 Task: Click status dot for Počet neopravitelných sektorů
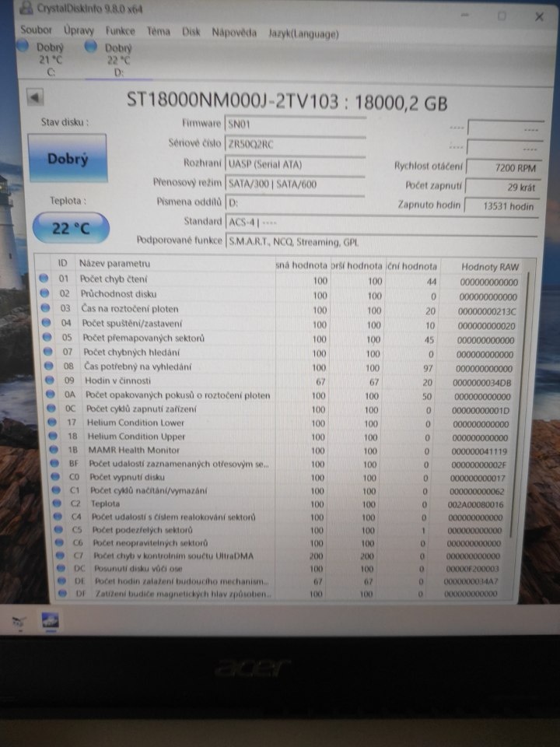tap(60, 542)
